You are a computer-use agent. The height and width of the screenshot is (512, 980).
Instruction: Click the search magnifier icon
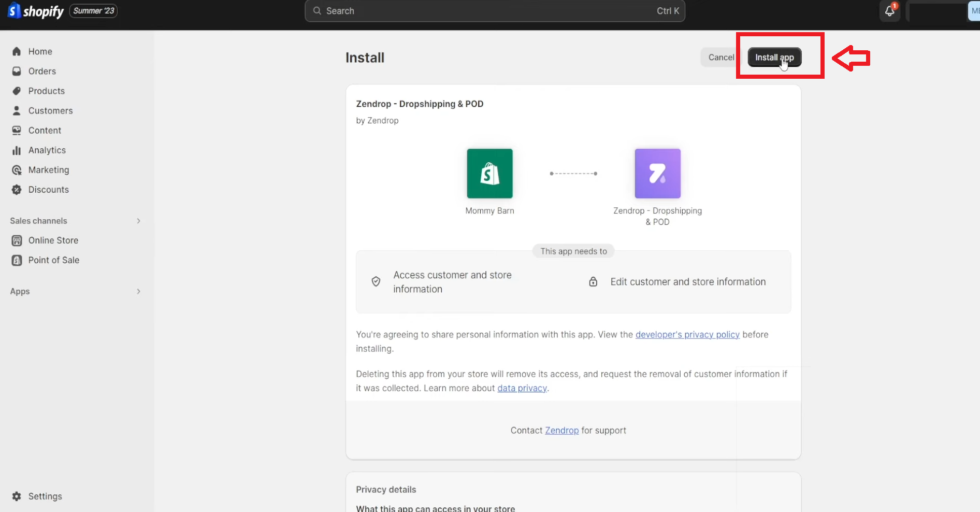click(x=317, y=11)
